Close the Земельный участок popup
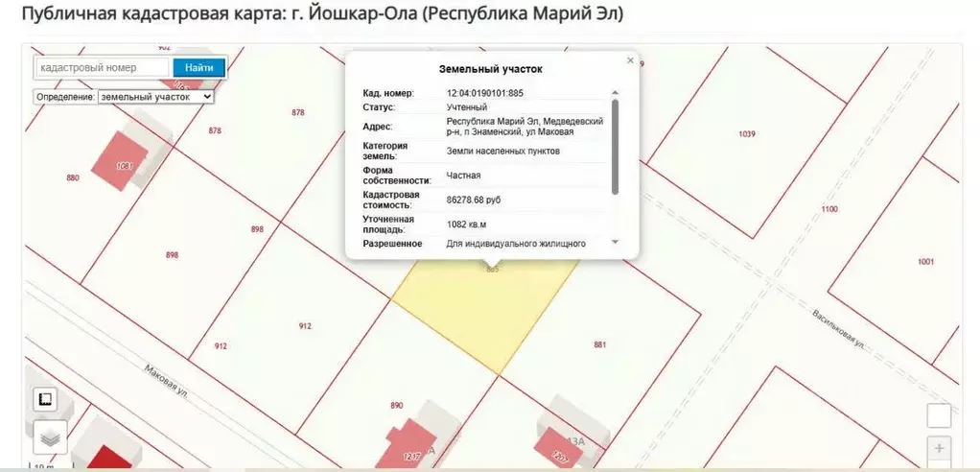980x472 pixels. pyautogui.click(x=630, y=60)
